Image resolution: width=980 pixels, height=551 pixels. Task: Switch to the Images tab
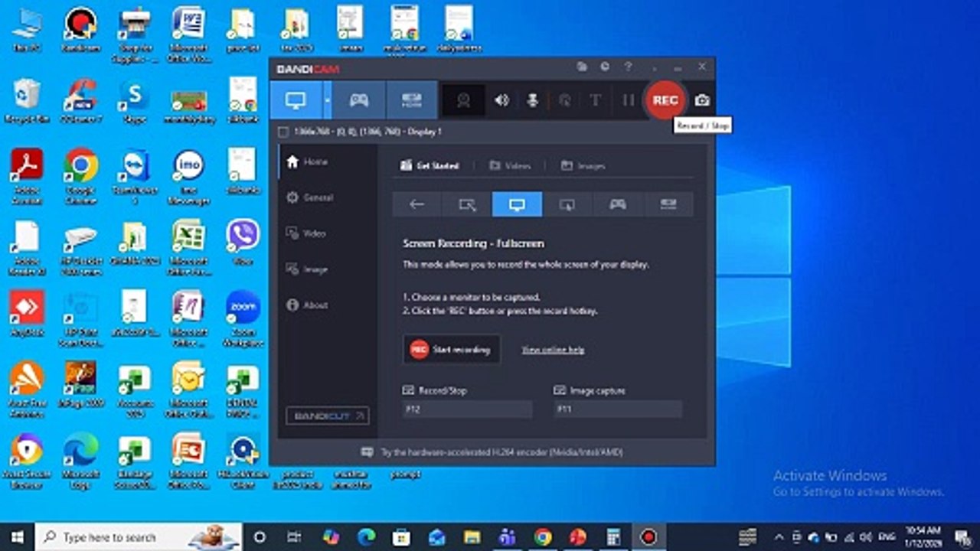click(x=583, y=165)
